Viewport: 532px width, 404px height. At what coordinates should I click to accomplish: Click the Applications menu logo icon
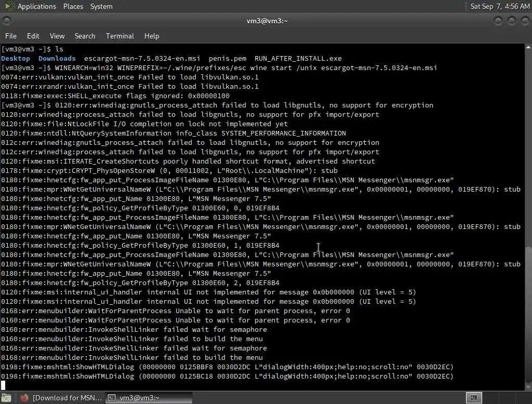pos(9,6)
